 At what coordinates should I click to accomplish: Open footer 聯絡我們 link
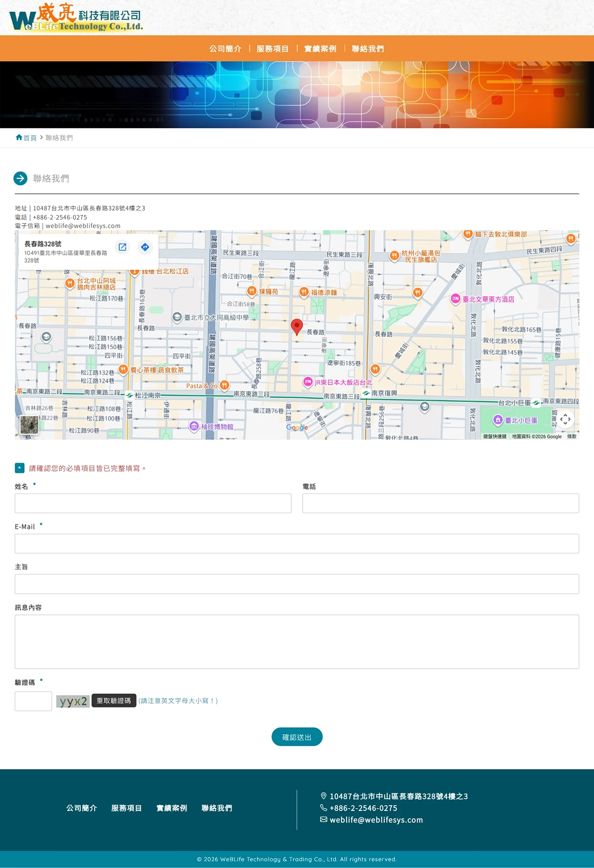pos(217,808)
